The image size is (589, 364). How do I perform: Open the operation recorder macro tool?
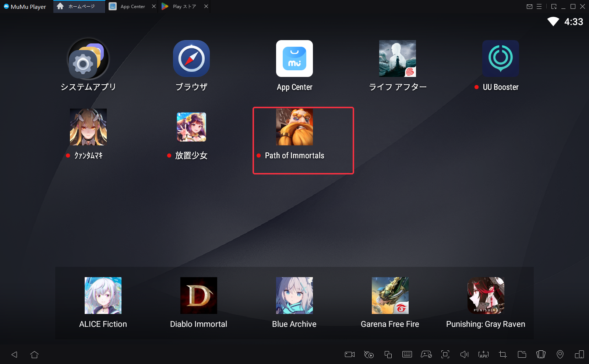(x=369, y=354)
